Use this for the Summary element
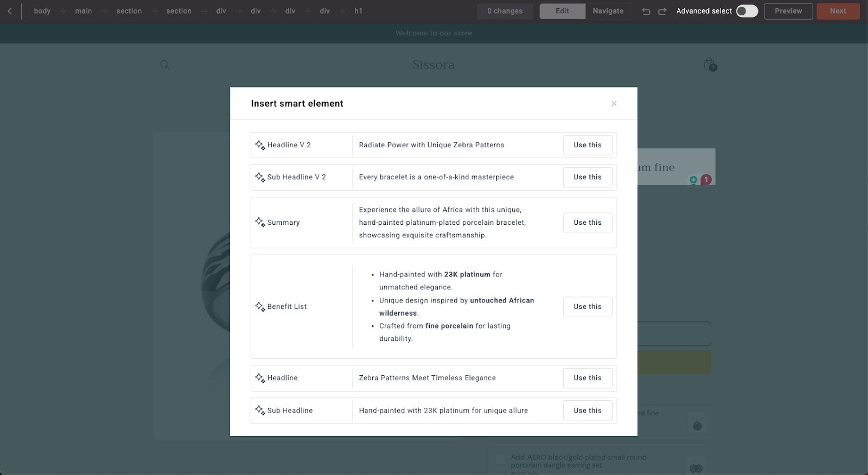This screenshot has height=475, width=868. coord(587,222)
